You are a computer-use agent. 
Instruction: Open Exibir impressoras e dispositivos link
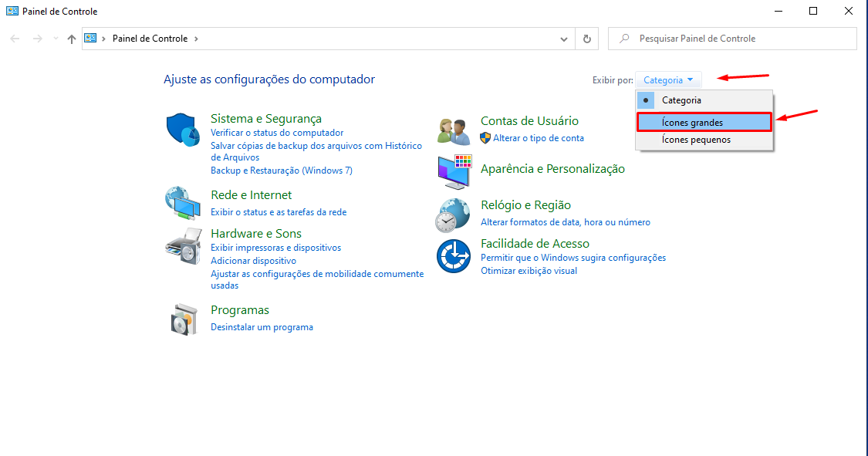click(275, 248)
